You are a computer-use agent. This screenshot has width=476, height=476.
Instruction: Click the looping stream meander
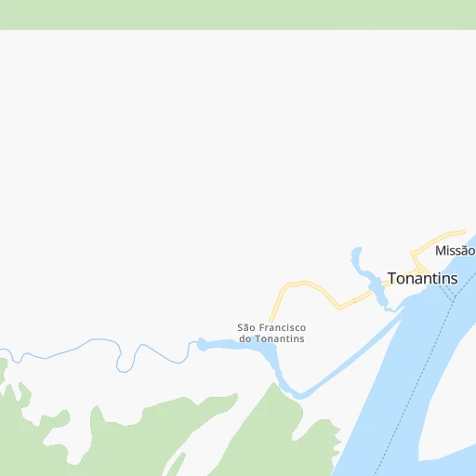tap(126, 360)
